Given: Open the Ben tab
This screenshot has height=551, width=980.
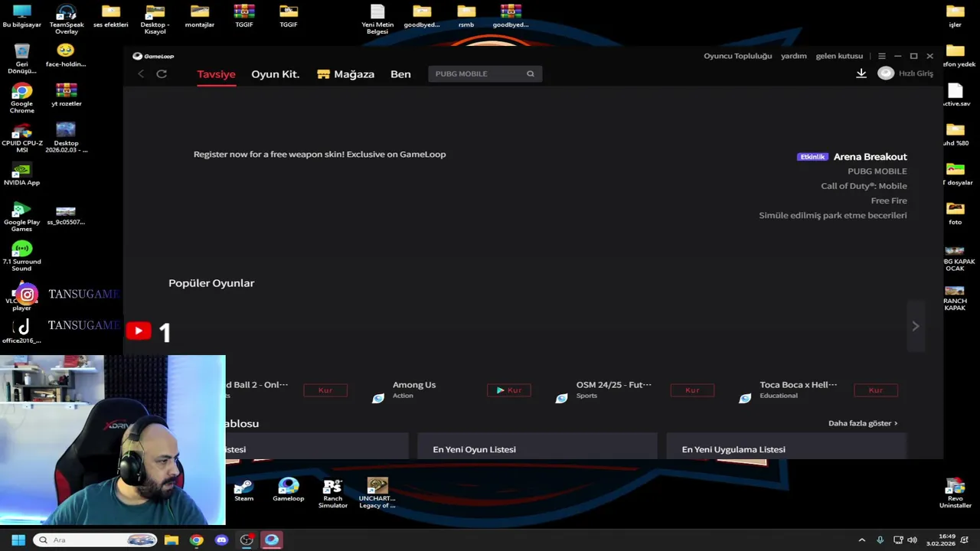Looking at the screenshot, I should 400,74.
